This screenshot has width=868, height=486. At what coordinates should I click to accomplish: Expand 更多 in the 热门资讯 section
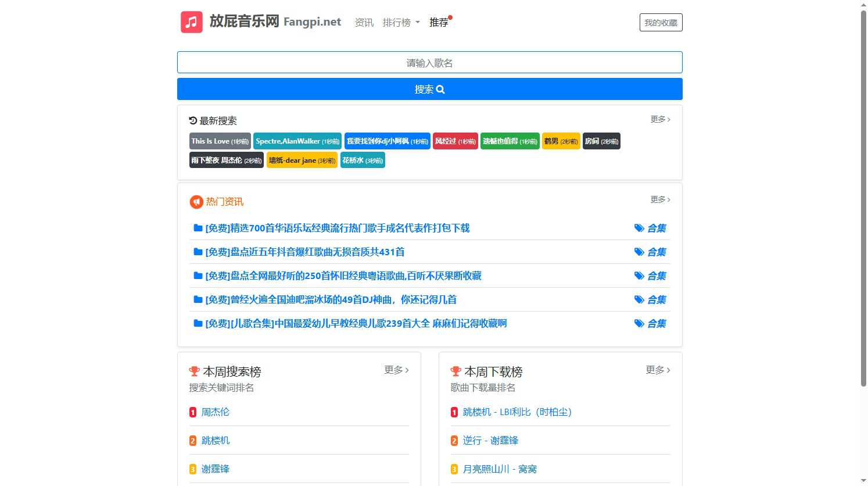point(660,199)
